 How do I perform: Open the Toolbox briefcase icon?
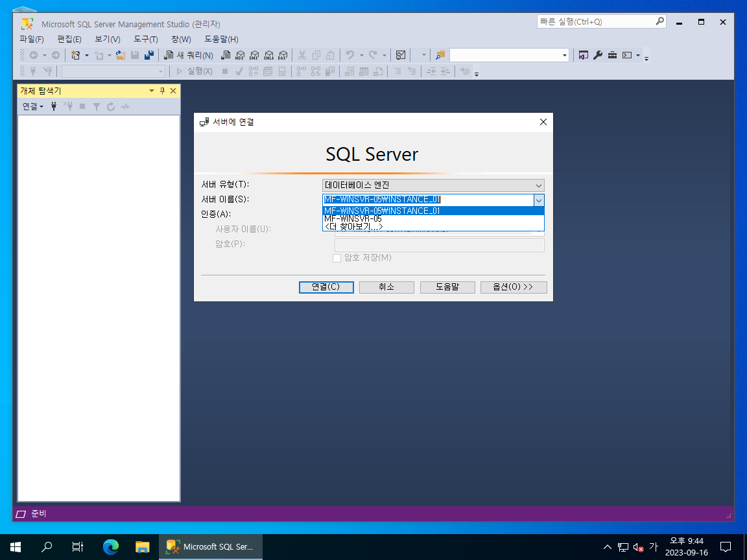pyautogui.click(x=612, y=55)
